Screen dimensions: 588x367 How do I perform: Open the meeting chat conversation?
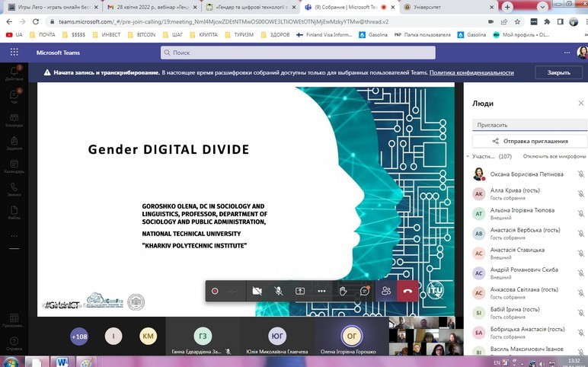pyautogui.click(x=365, y=291)
